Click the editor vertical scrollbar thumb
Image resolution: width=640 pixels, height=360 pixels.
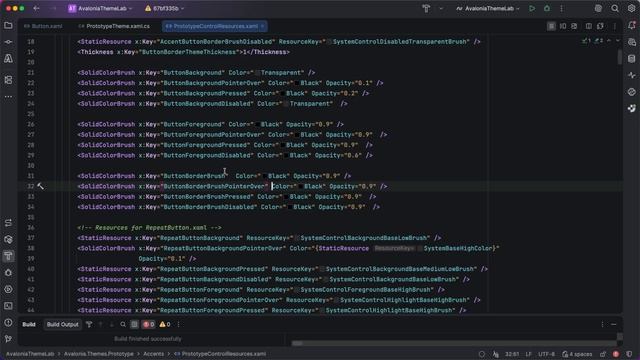coord(620,56)
